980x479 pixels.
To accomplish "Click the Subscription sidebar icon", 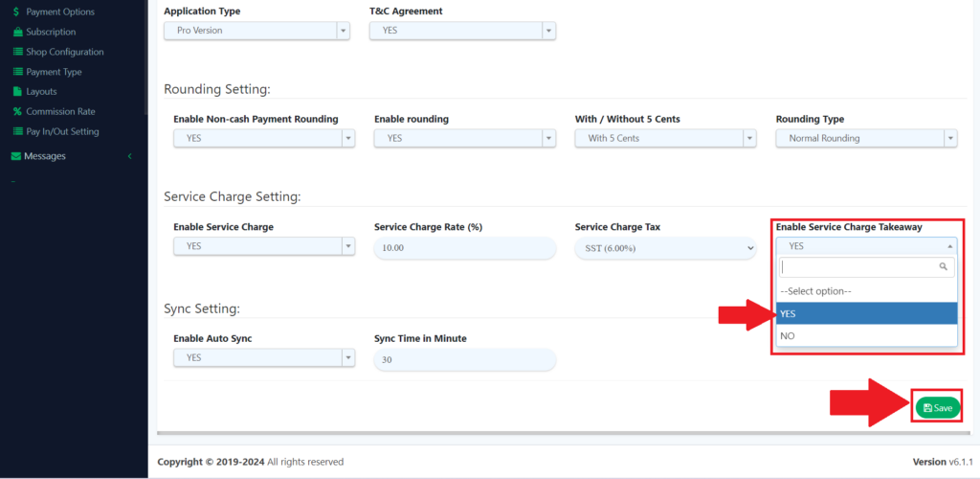I will click(16, 32).
